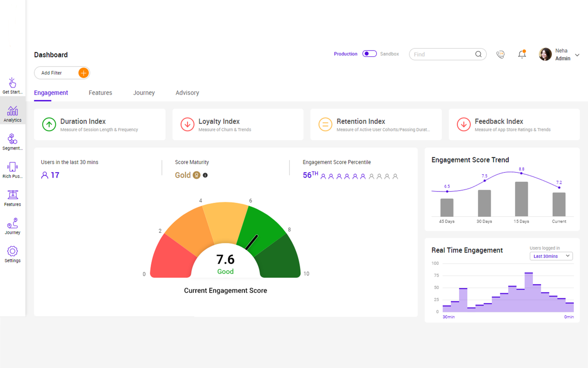
Task: Open the Retention Index card
Action: 376,124
